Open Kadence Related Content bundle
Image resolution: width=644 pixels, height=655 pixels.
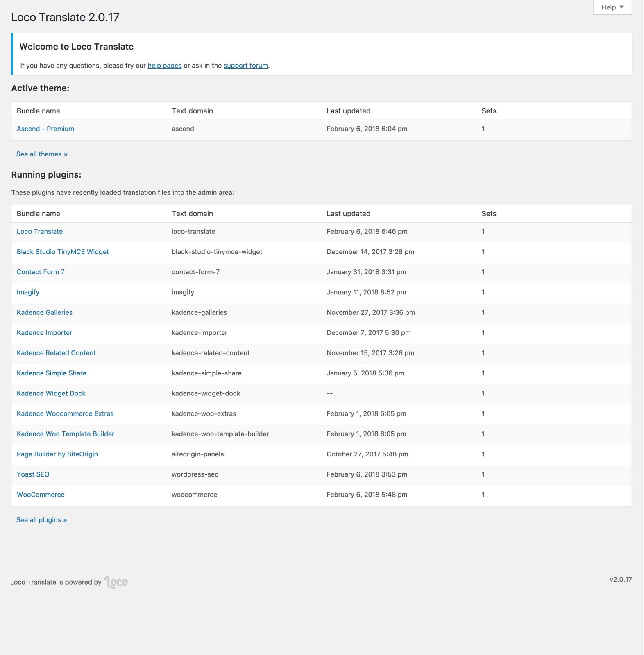pos(56,353)
